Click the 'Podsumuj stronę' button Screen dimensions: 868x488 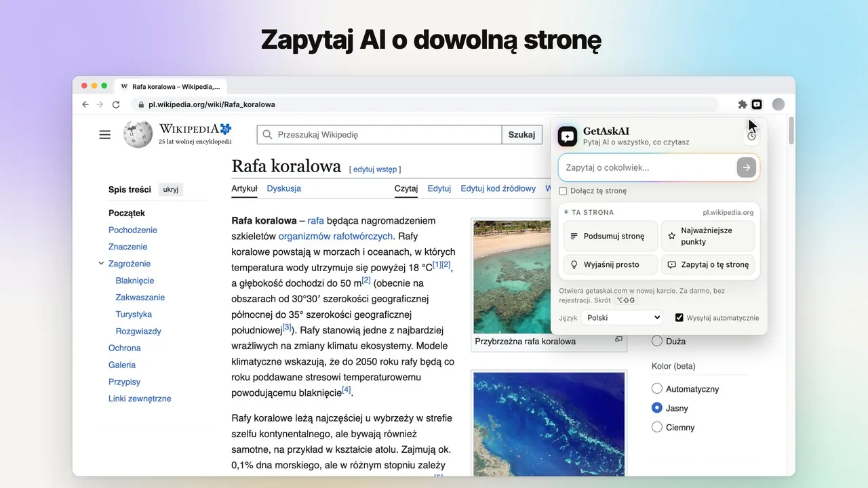click(610, 236)
